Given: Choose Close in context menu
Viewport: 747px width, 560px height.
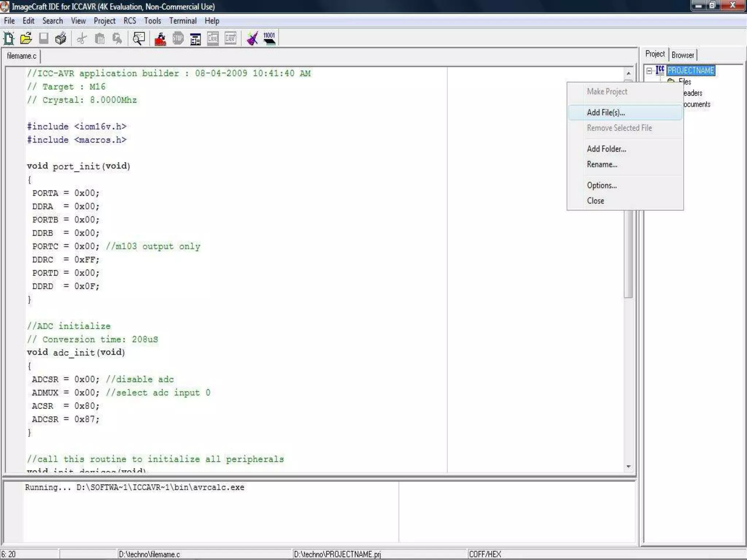Looking at the screenshot, I should pyautogui.click(x=625, y=201).
